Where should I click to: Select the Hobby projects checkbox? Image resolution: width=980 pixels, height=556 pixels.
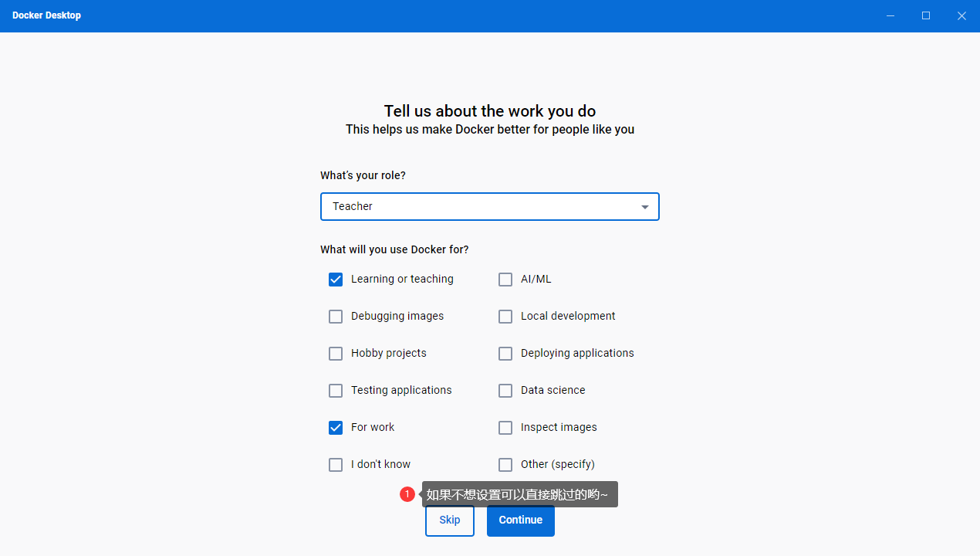(336, 354)
